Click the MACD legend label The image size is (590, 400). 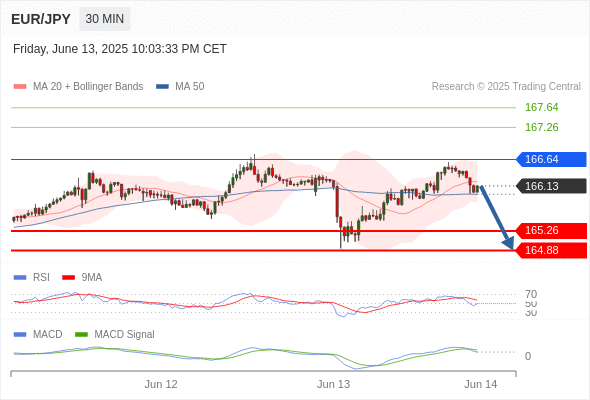48,335
